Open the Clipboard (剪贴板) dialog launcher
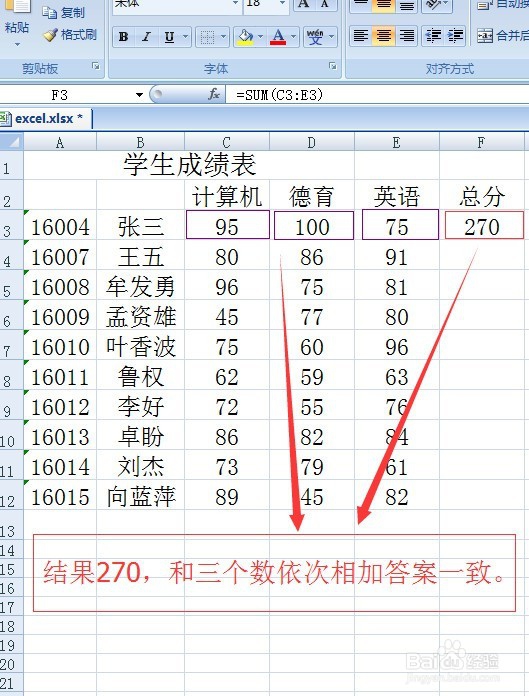The image size is (529, 696). [x=95, y=67]
